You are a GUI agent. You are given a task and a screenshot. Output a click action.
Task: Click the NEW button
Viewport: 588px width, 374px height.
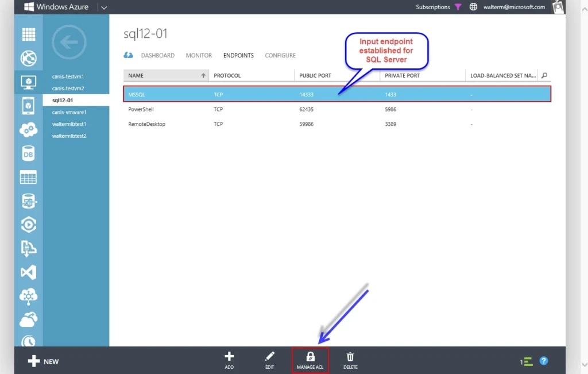(44, 361)
